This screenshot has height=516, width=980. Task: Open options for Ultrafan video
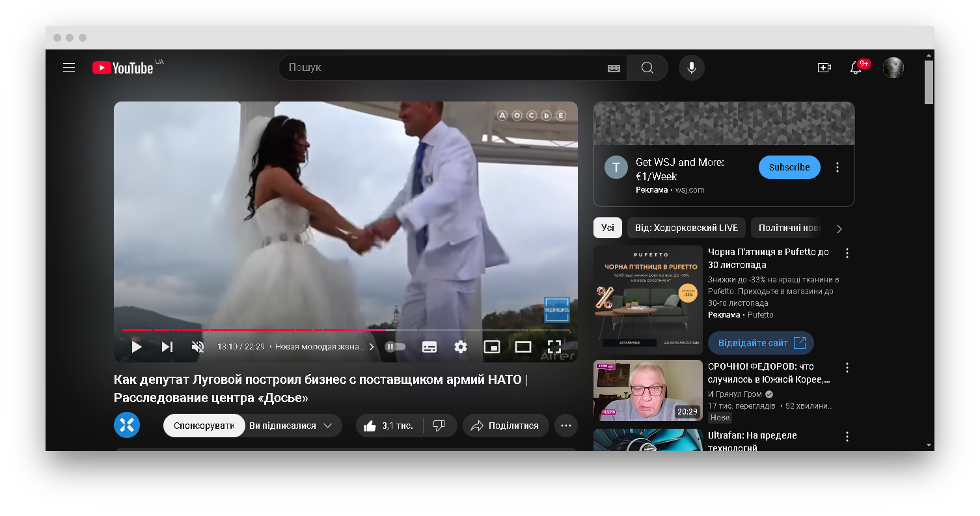[847, 437]
